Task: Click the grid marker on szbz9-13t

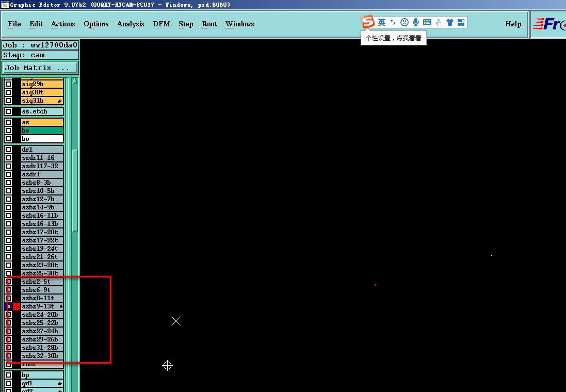Action: (61, 306)
